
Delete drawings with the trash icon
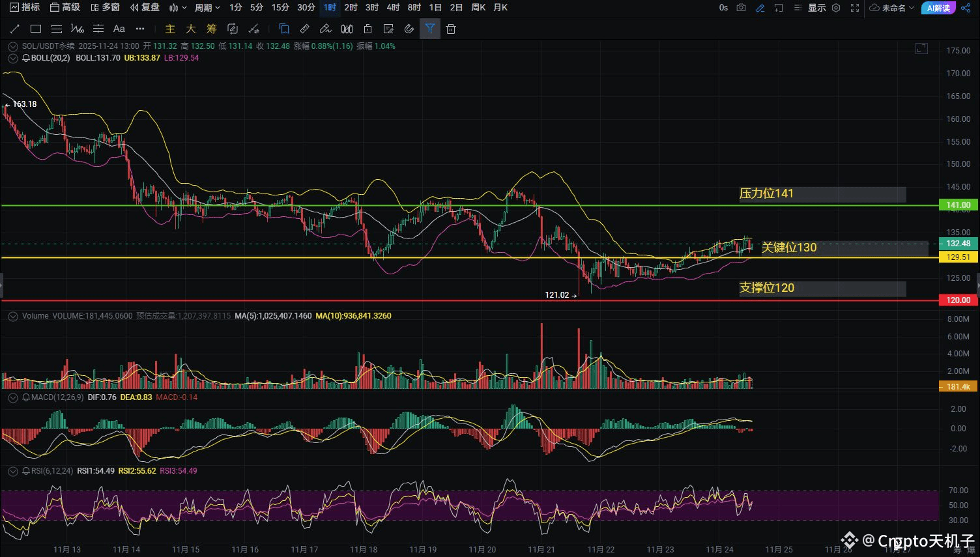tap(451, 29)
